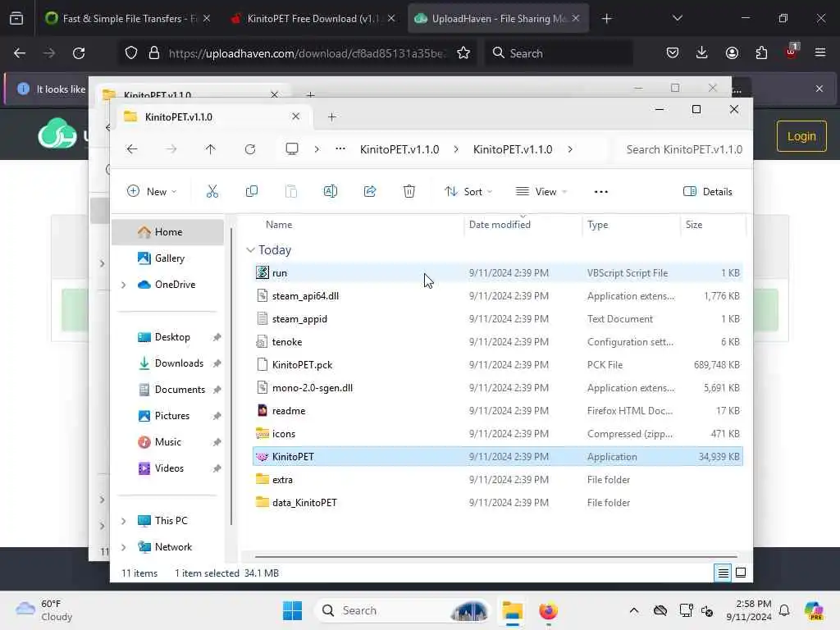The height and width of the screenshot is (630, 840).
Task: Select Downloads in the navigation pane
Action: click(179, 363)
